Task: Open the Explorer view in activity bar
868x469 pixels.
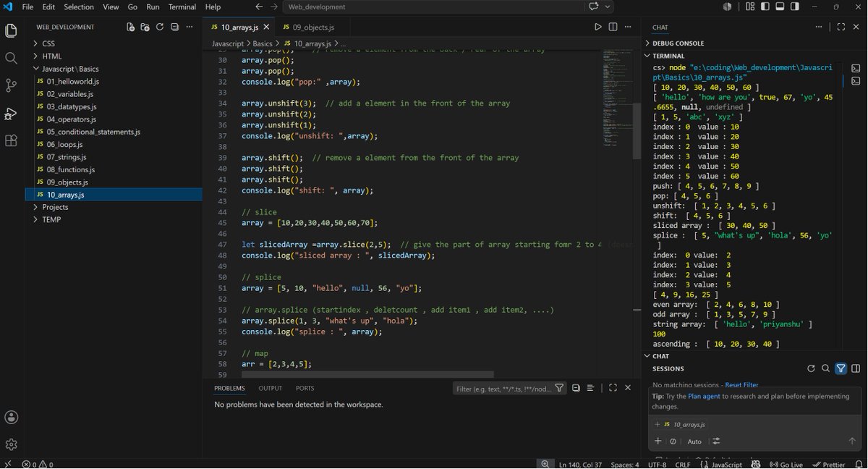Action: click(x=11, y=31)
